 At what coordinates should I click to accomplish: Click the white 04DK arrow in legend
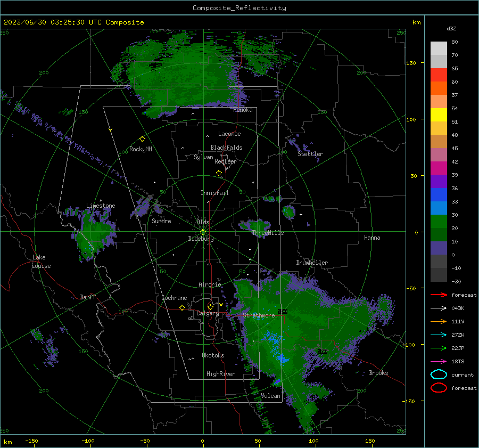439,308
